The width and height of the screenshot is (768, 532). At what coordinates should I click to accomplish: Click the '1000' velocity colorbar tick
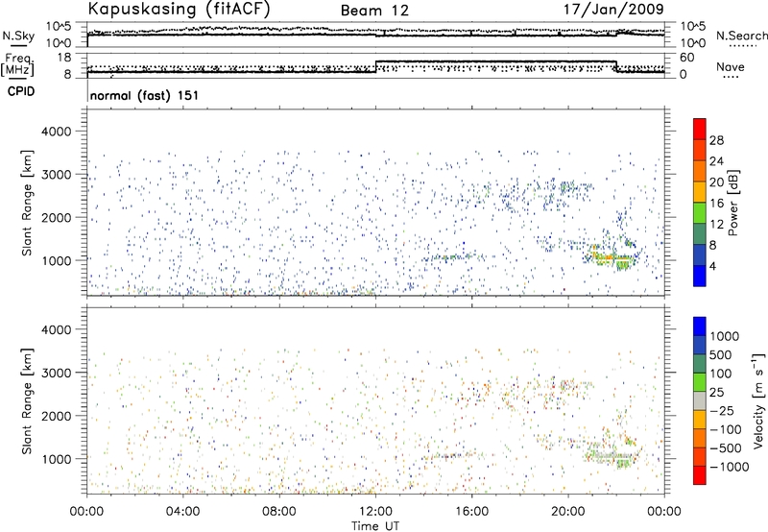(725, 336)
